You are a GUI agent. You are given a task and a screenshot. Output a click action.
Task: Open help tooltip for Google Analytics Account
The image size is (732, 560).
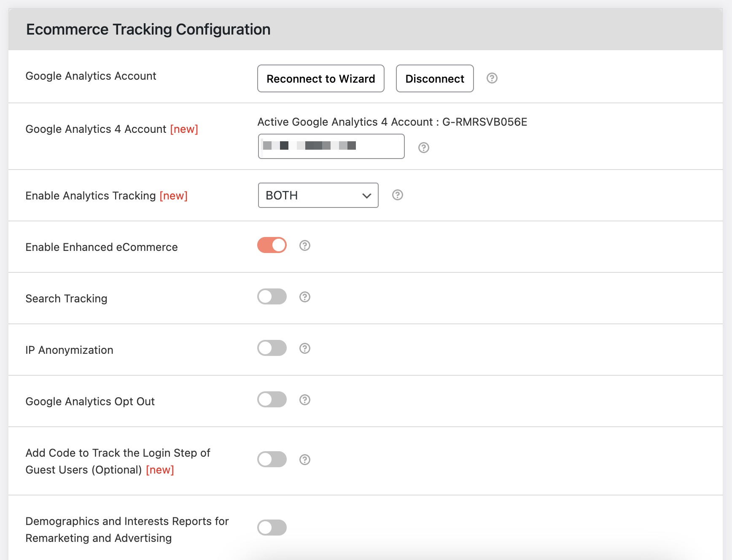(492, 78)
